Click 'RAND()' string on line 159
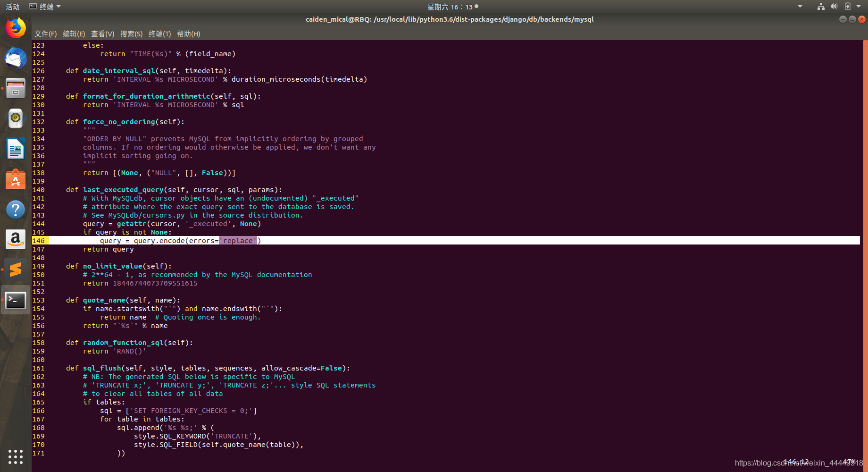The image size is (868, 472). 130,351
